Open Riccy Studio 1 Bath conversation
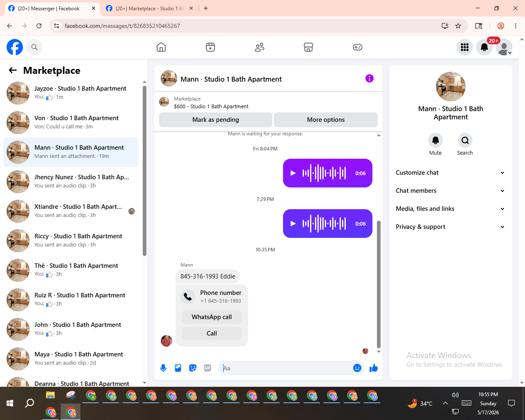Screen dimensions: 525x420 [71, 241]
